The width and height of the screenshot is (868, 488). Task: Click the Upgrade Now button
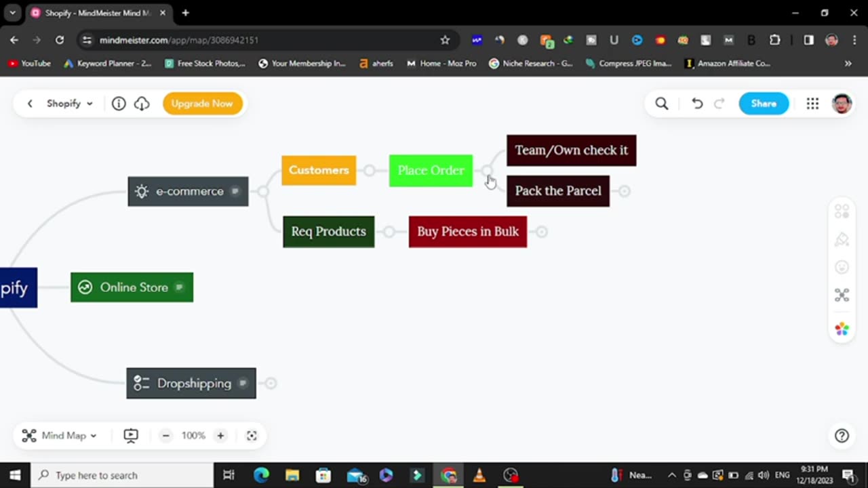tap(202, 104)
